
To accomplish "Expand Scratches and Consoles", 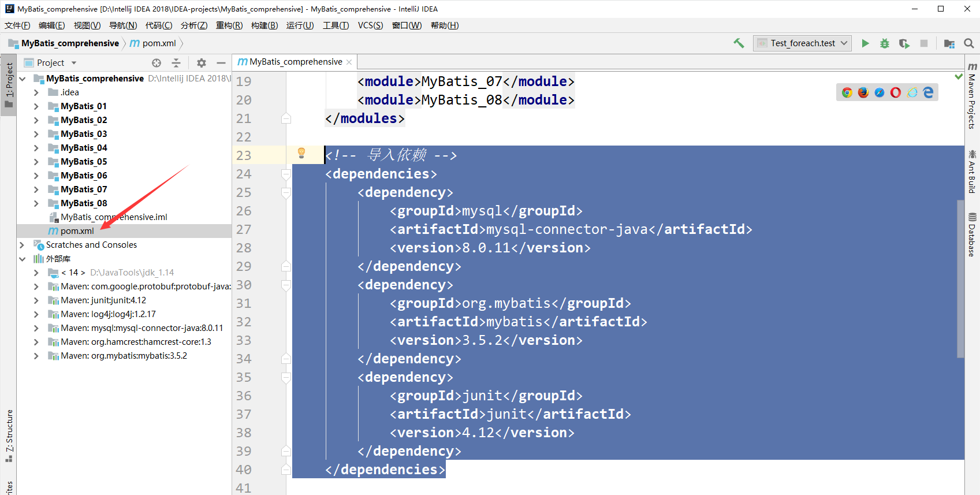I will pyautogui.click(x=23, y=245).
